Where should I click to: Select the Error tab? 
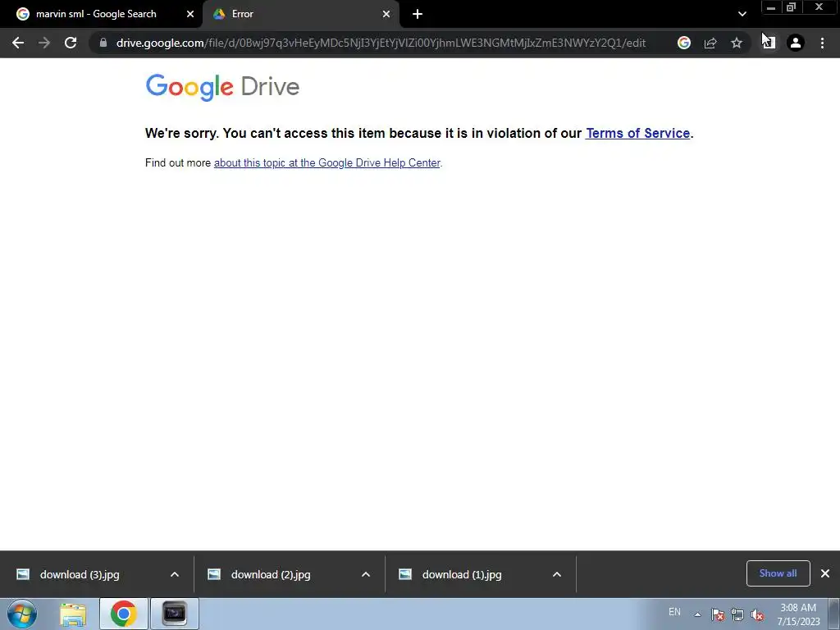pos(300,14)
